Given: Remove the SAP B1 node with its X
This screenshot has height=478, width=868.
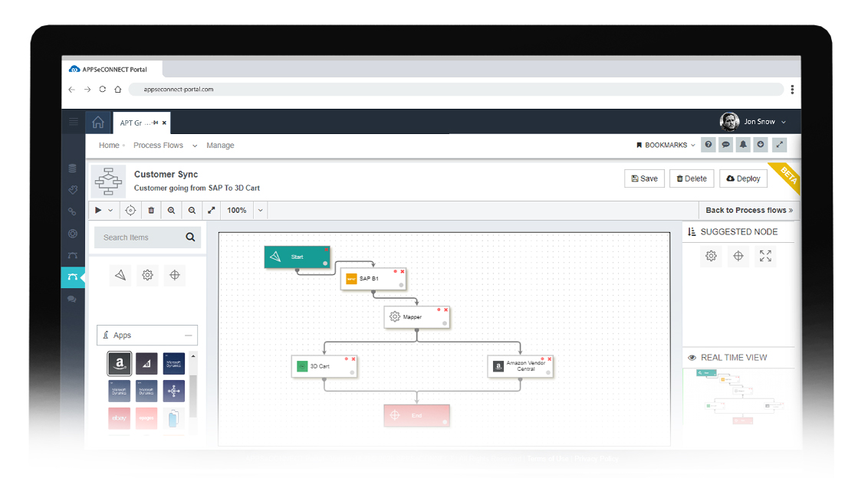Looking at the screenshot, I should pos(403,272).
